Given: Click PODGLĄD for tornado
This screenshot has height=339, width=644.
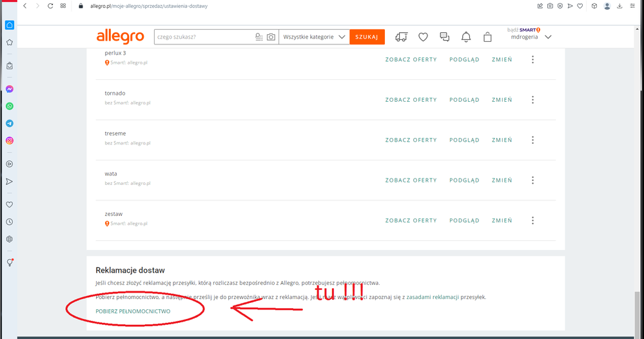Looking at the screenshot, I should tap(464, 100).
